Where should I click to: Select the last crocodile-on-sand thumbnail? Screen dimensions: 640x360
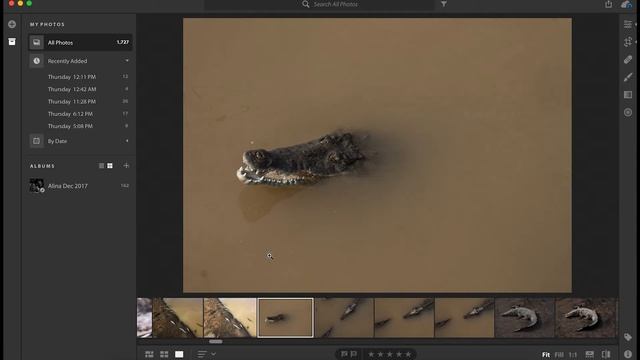585,318
